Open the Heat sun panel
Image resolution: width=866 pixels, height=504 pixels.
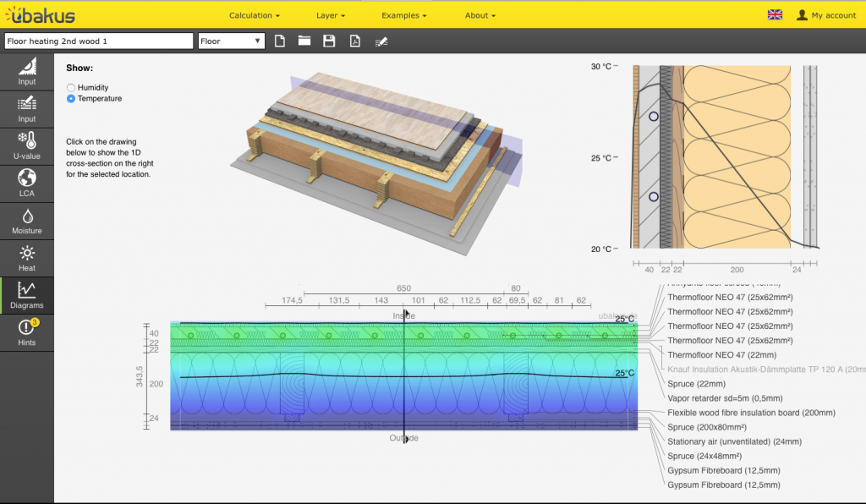26,258
